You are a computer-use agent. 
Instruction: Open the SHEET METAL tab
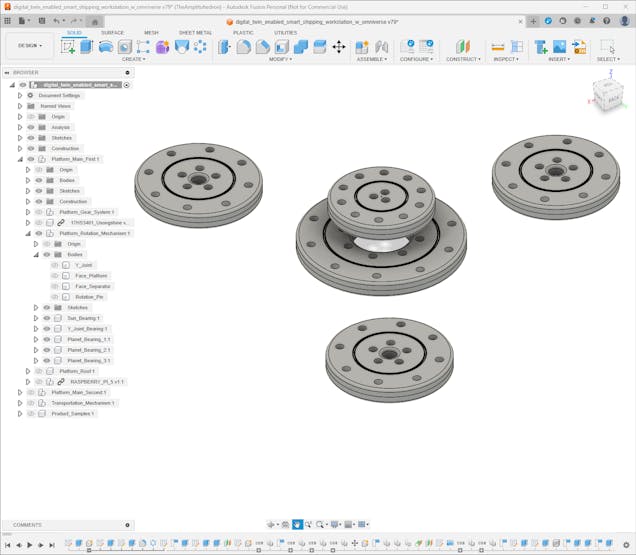click(195, 32)
